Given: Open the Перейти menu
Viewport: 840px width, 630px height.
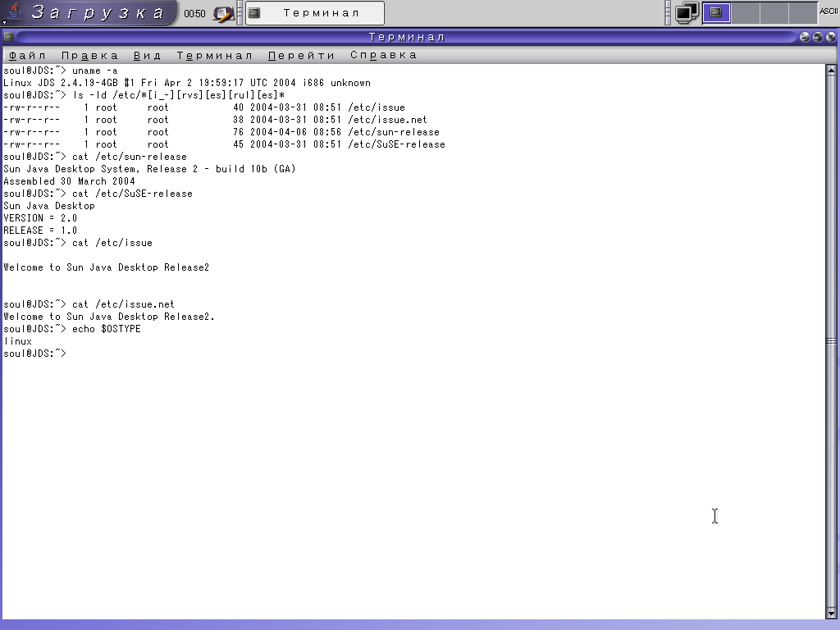Looking at the screenshot, I should (x=302, y=55).
